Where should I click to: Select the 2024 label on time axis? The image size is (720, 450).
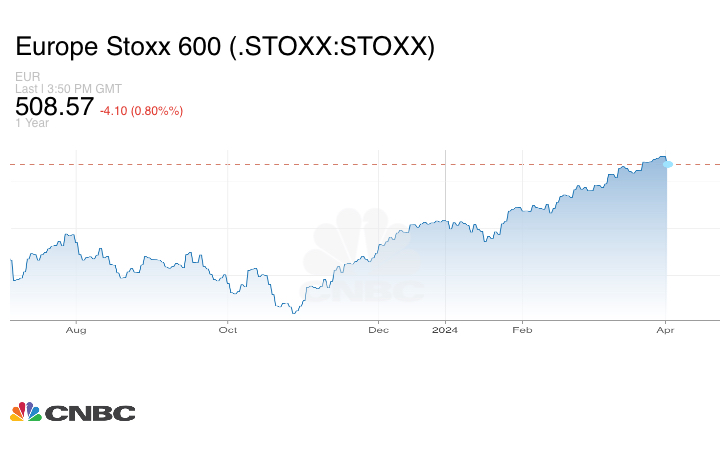(445, 329)
